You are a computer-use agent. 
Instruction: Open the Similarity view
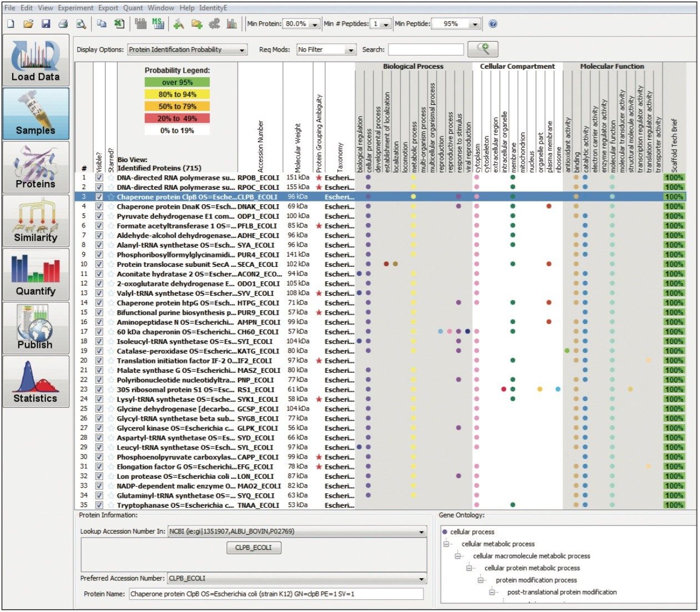pos(36,221)
